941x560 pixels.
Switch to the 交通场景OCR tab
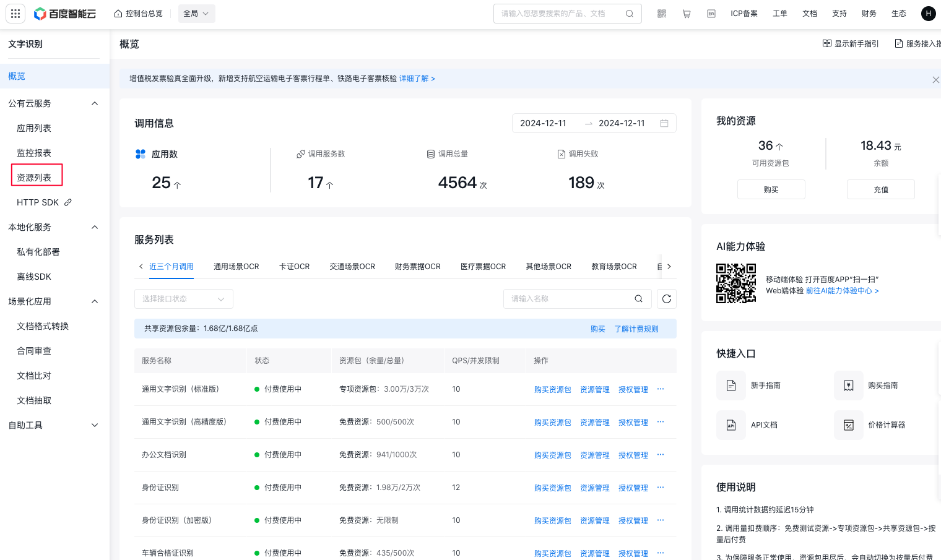(352, 267)
